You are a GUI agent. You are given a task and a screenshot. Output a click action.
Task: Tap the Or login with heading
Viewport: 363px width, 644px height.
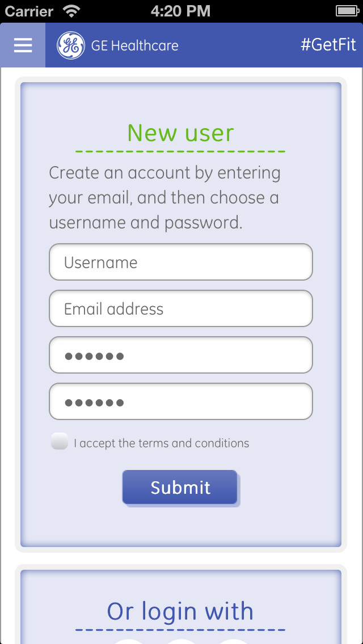coord(180,611)
